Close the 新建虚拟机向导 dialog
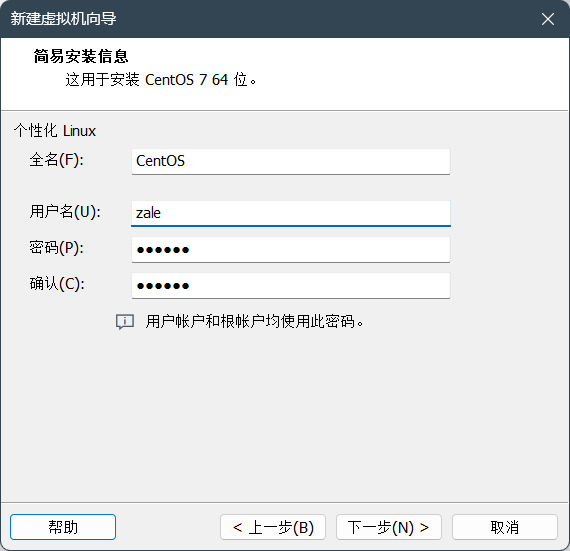This screenshot has width=570, height=551. coord(547,19)
